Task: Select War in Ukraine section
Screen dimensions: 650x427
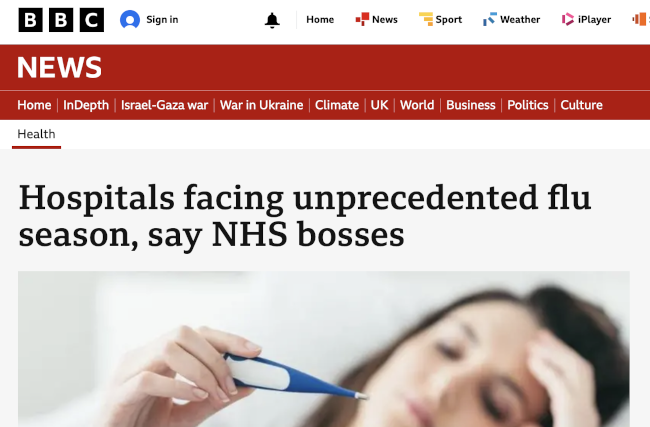Action: 262,105
